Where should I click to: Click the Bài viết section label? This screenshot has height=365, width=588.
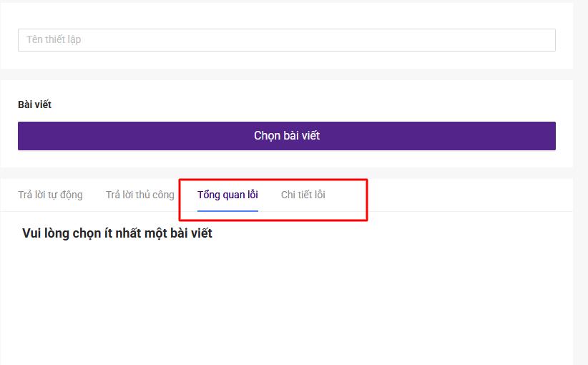coord(34,104)
